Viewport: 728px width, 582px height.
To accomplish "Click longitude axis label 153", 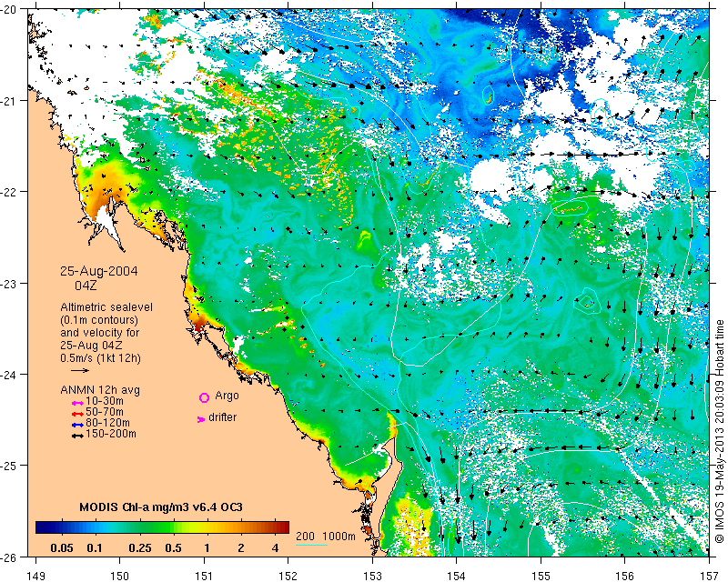I will (372, 576).
